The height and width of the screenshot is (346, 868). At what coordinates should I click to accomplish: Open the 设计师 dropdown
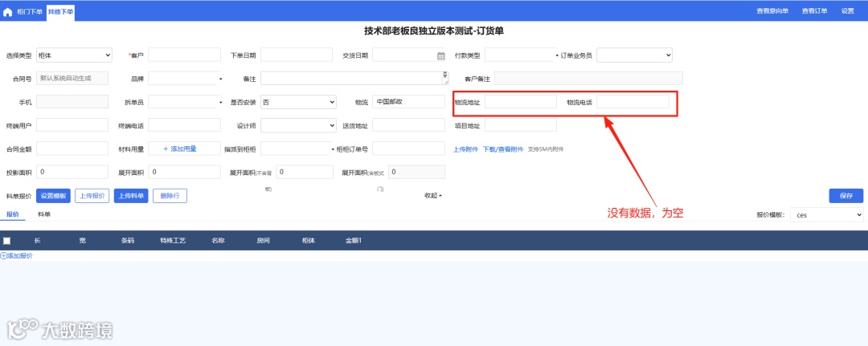[x=298, y=125]
